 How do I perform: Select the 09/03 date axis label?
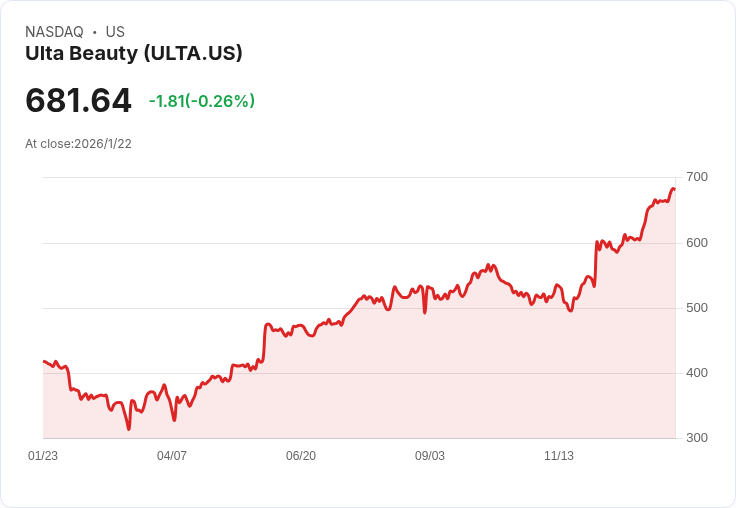coord(429,455)
